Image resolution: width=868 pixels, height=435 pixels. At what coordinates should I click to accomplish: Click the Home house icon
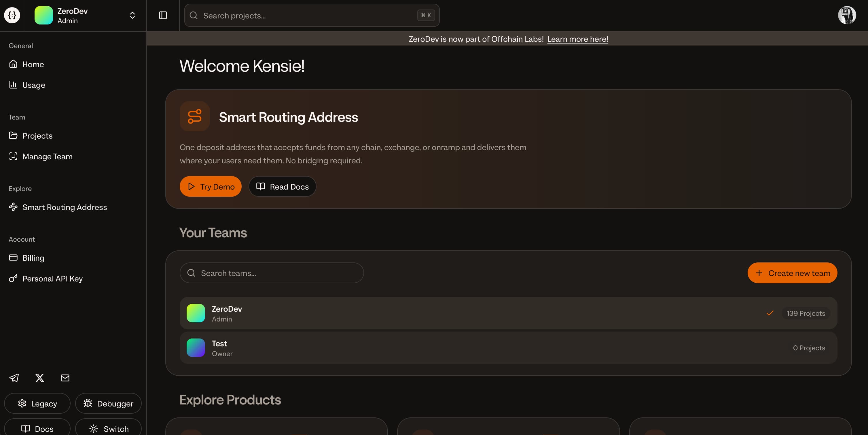13,64
